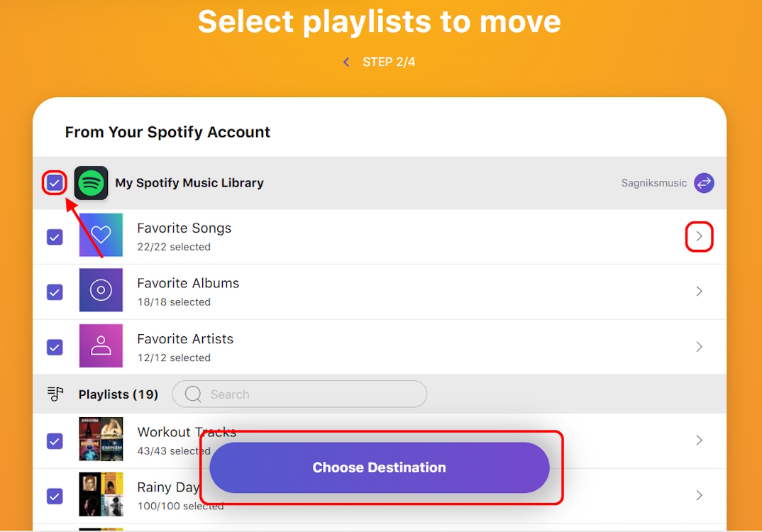
Task: Select the heart icon for Favorite Songs
Action: [x=101, y=235]
